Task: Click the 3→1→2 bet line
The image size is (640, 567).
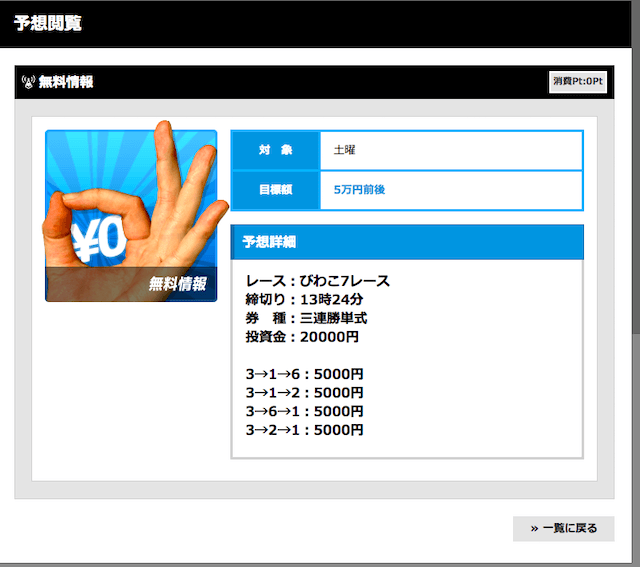Action: pyautogui.click(x=304, y=393)
